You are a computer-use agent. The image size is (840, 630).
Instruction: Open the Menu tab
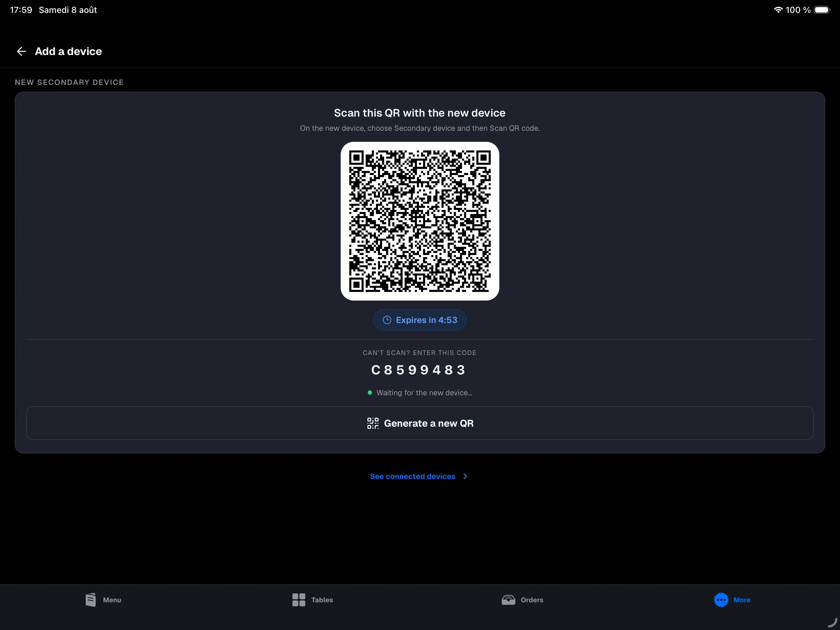pyautogui.click(x=103, y=600)
